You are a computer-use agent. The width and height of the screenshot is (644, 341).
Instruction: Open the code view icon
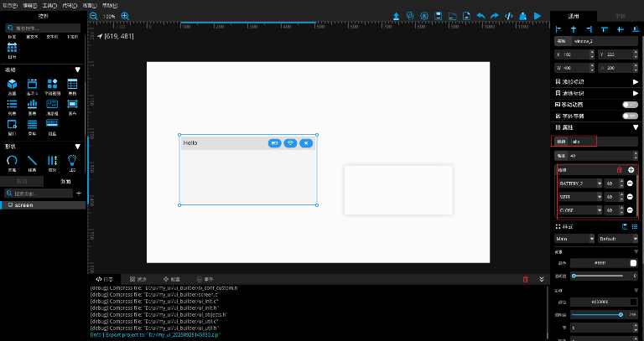pos(508,16)
